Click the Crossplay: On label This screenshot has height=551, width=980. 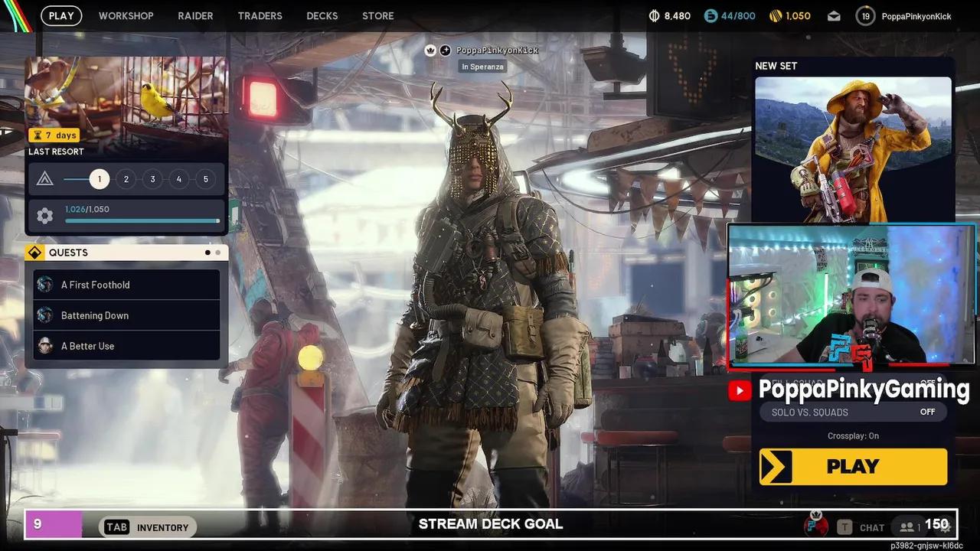pos(853,436)
